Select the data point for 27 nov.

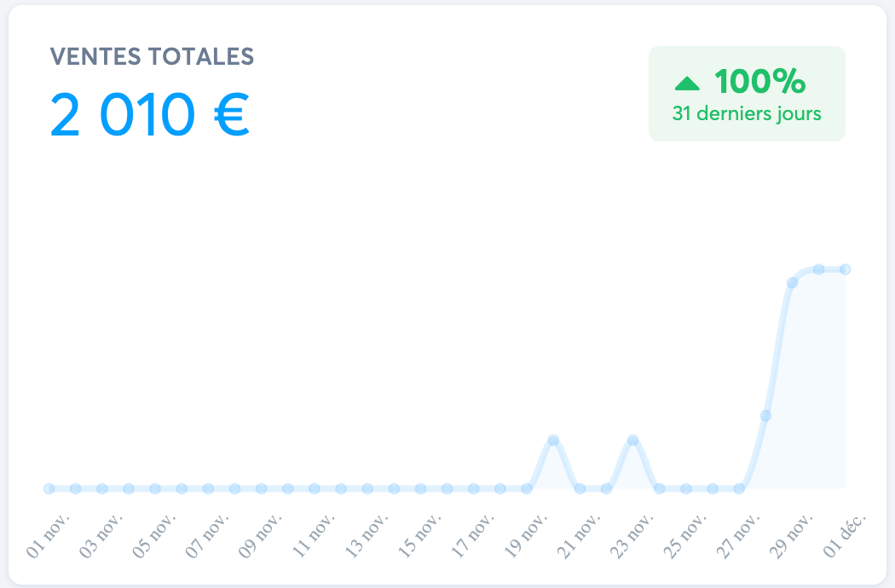tap(739, 488)
